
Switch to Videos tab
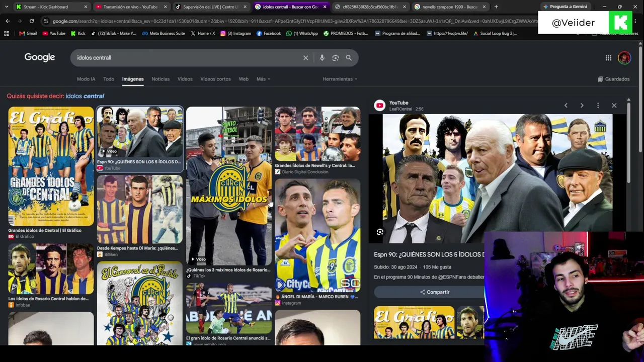click(185, 79)
